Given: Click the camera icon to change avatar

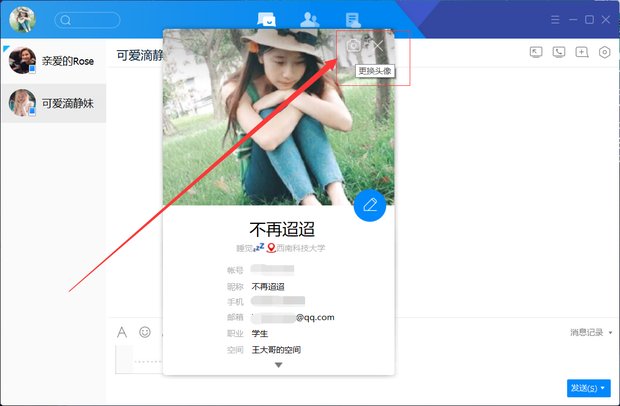Looking at the screenshot, I should click(353, 45).
